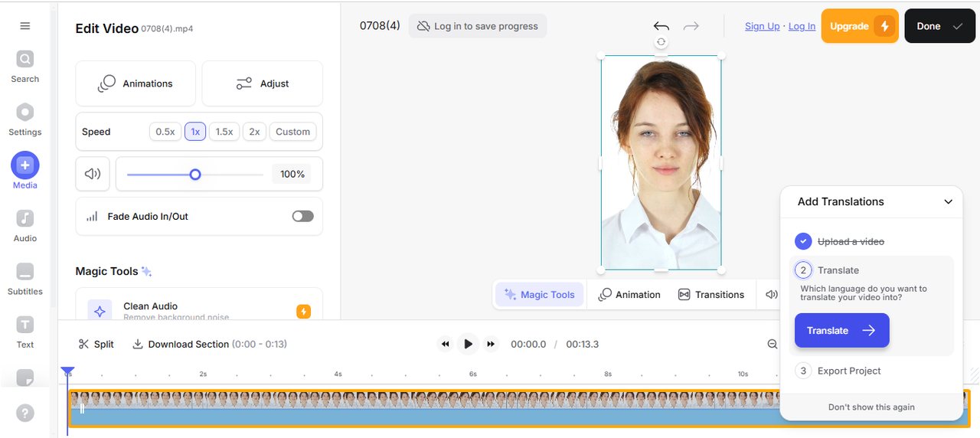This screenshot has width=980, height=438.
Task: Play the video
Action: pos(468,345)
